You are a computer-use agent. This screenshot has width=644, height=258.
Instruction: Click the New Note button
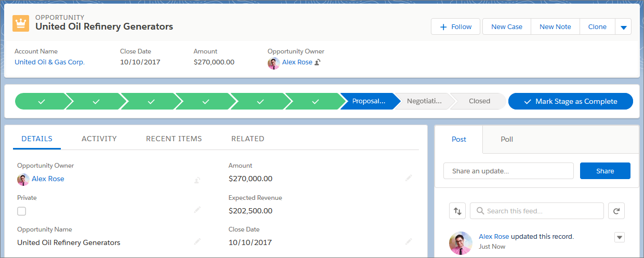coord(555,27)
